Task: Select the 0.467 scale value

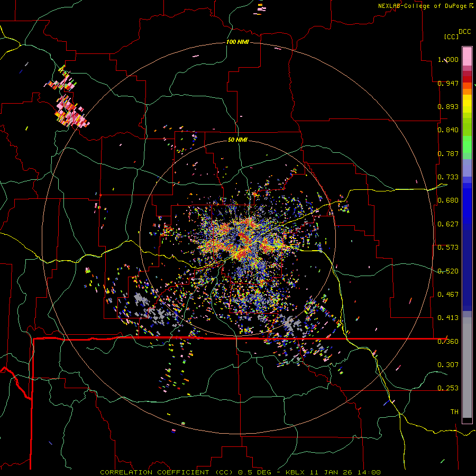Action: pyautogui.click(x=448, y=295)
